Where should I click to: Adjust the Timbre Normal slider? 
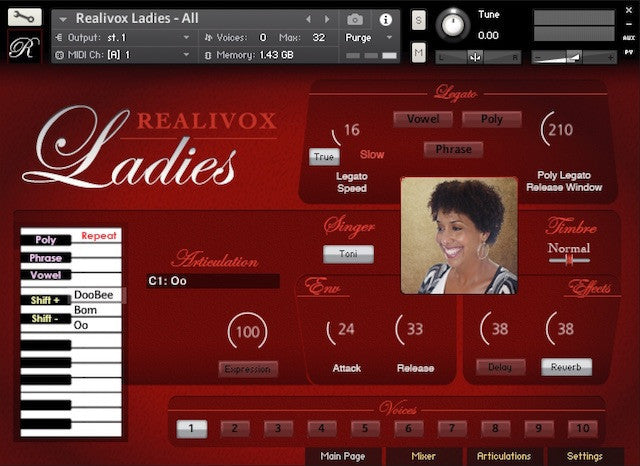pyautogui.click(x=568, y=260)
